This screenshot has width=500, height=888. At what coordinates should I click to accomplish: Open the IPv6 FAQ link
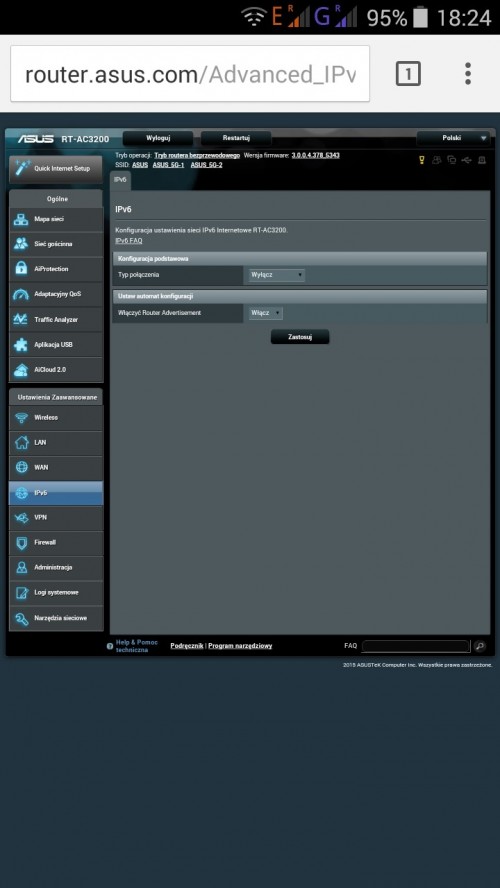coord(129,241)
